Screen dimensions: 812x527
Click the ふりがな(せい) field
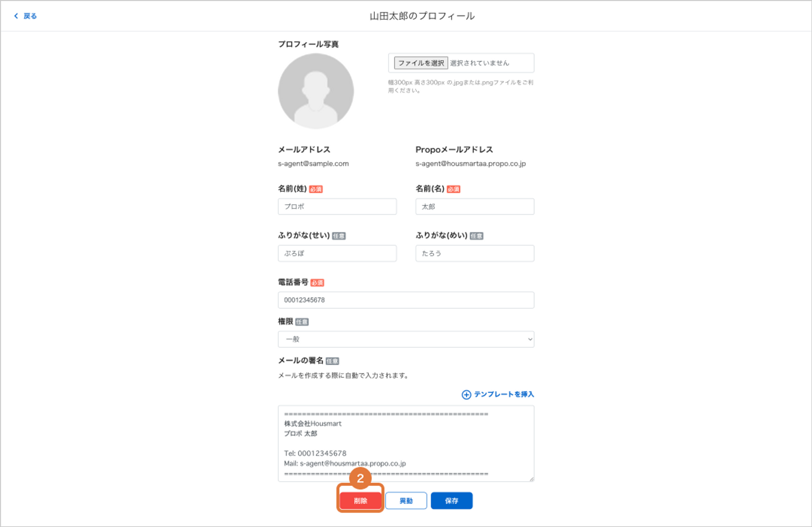(337, 253)
